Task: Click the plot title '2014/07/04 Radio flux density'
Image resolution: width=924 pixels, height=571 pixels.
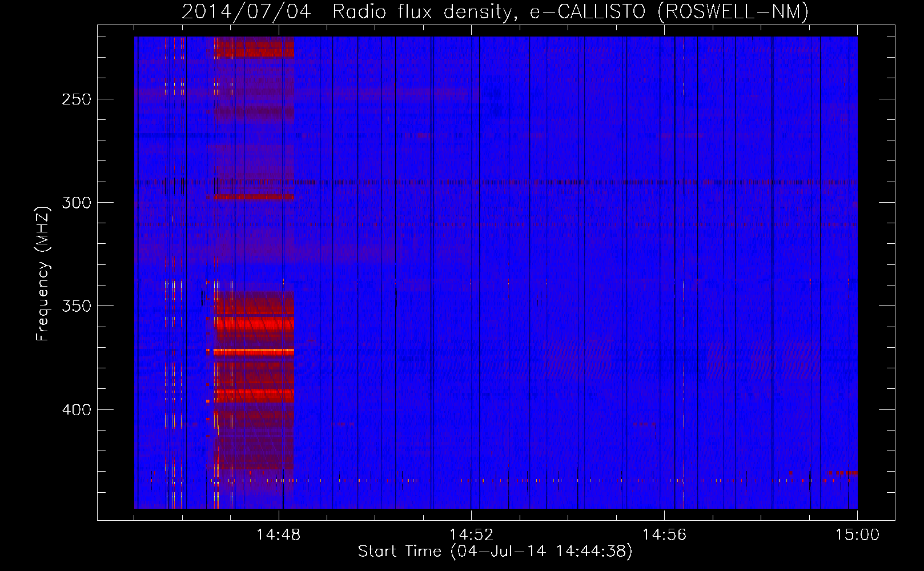Action: point(495,12)
